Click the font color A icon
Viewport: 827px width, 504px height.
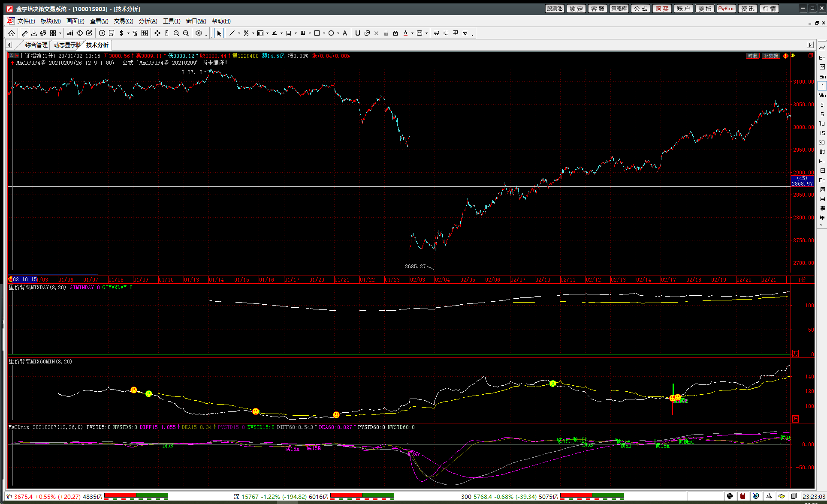405,33
